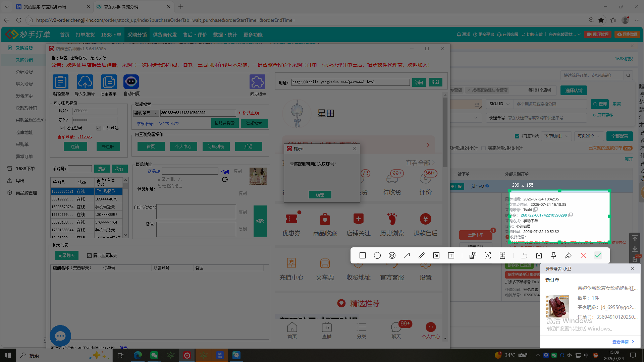Open the 程序配置 menu

coord(59,58)
